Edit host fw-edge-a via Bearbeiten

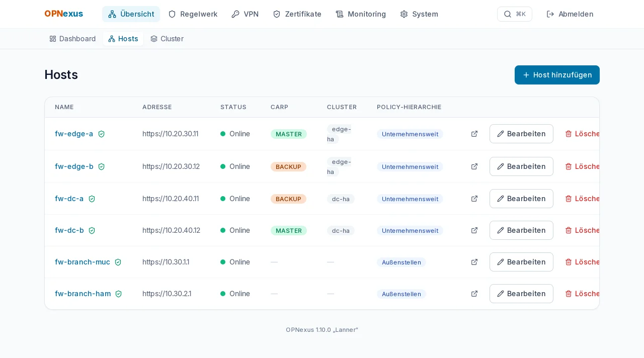pos(521,134)
